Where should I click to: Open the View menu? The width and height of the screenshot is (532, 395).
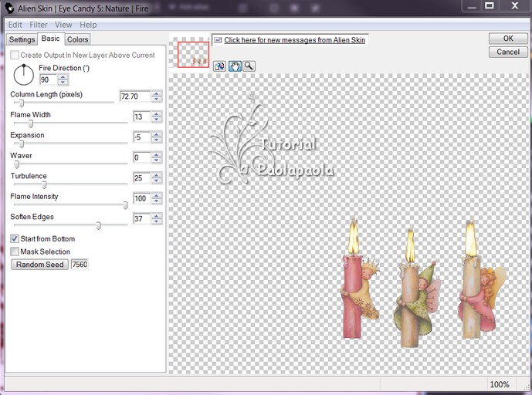coord(63,25)
